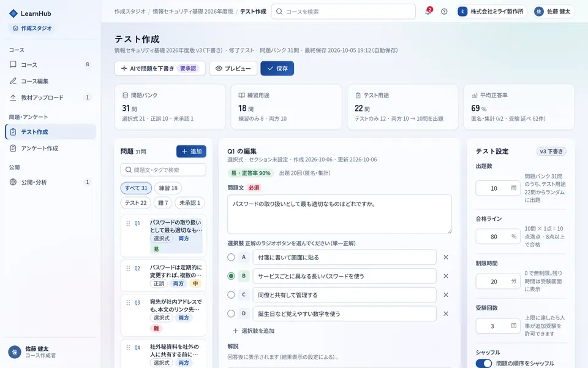The width and height of the screenshot is (588, 368).
Task: Open 教材アップロード in sidebar
Action: coord(50,98)
